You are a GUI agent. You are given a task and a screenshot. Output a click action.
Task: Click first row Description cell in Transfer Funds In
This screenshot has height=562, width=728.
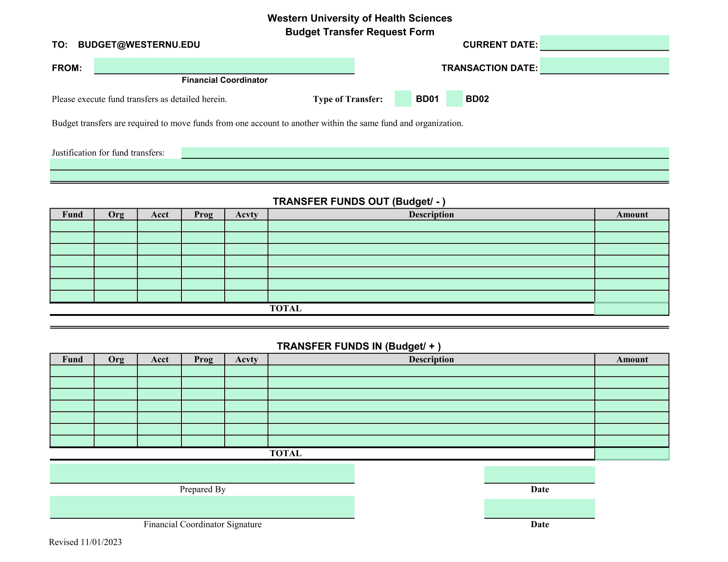coord(431,371)
